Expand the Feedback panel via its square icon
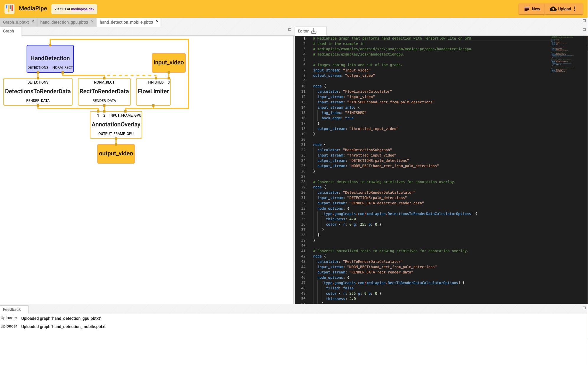 [x=584, y=308]
